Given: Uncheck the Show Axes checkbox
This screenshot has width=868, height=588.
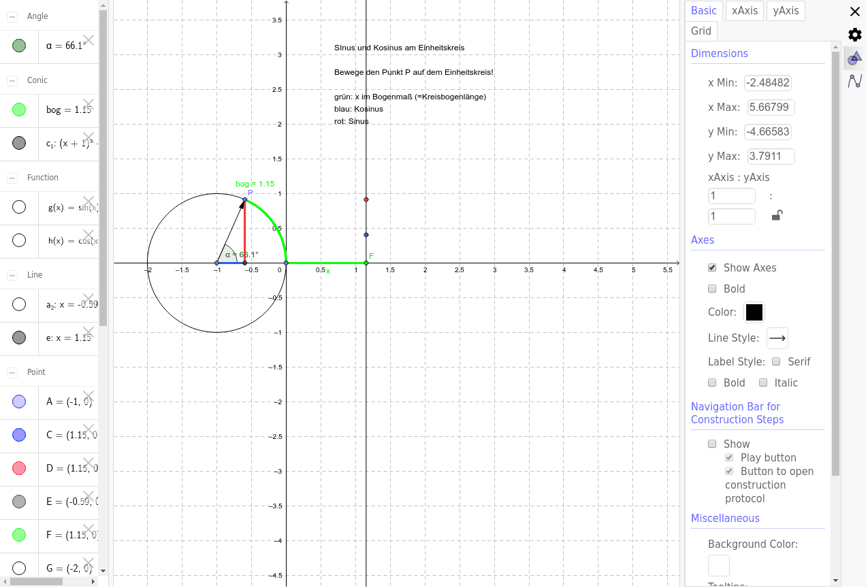Looking at the screenshot, I should click(712, 267).
